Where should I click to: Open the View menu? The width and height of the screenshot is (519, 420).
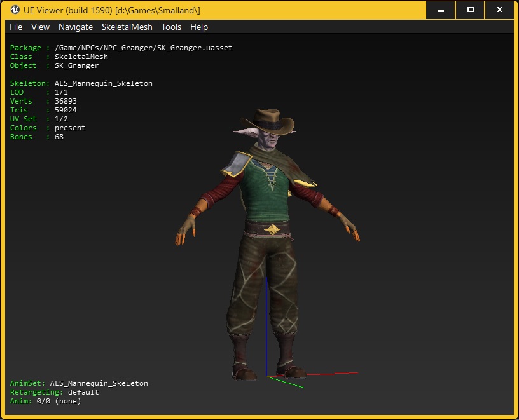[40, 27]
